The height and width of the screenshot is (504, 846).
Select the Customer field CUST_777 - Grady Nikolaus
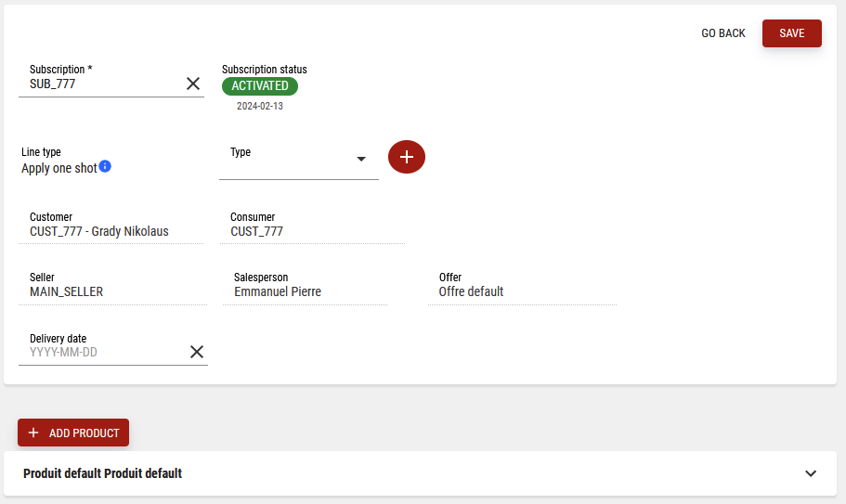[x=99, y=231]
